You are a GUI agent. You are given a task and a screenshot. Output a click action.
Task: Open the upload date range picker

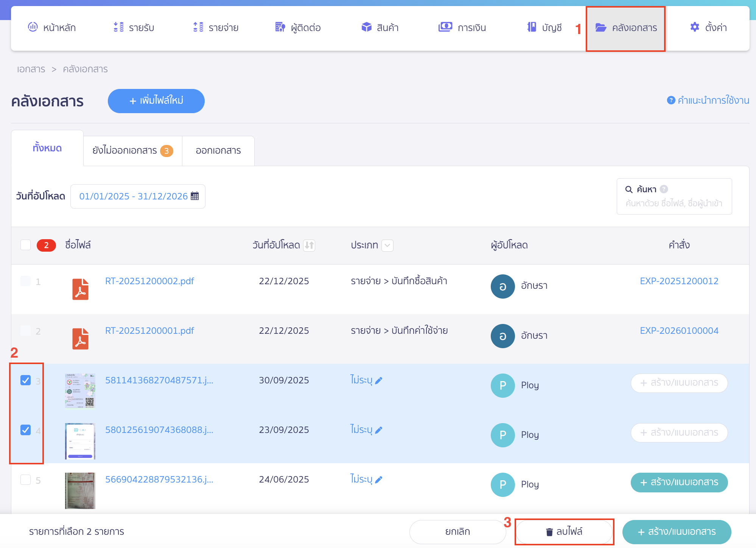pyautogui.click(x=138, y=196)
